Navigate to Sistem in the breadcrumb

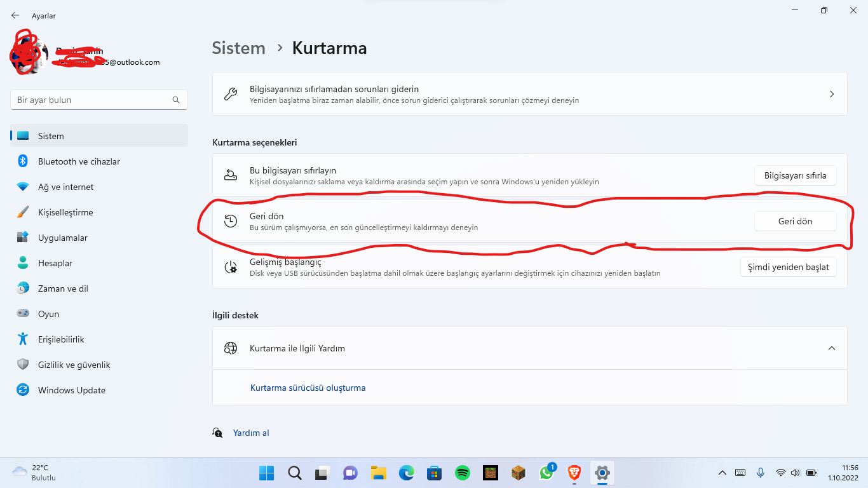click(x=239, y=48)
